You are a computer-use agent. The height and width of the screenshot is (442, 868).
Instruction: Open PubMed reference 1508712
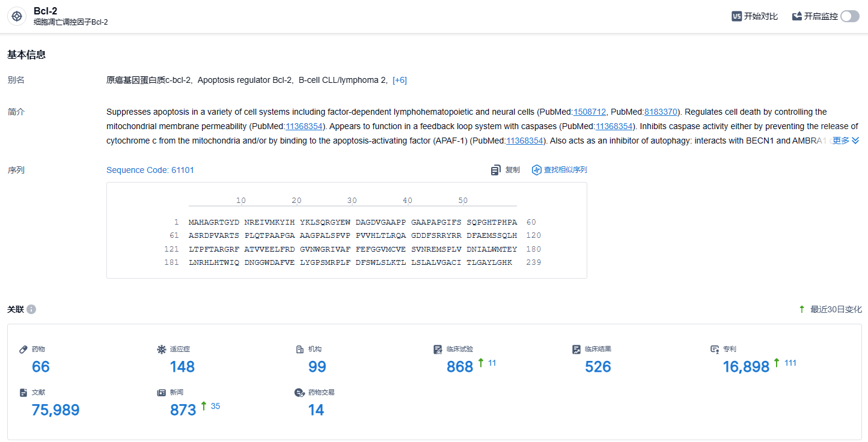tap(590, 112)
